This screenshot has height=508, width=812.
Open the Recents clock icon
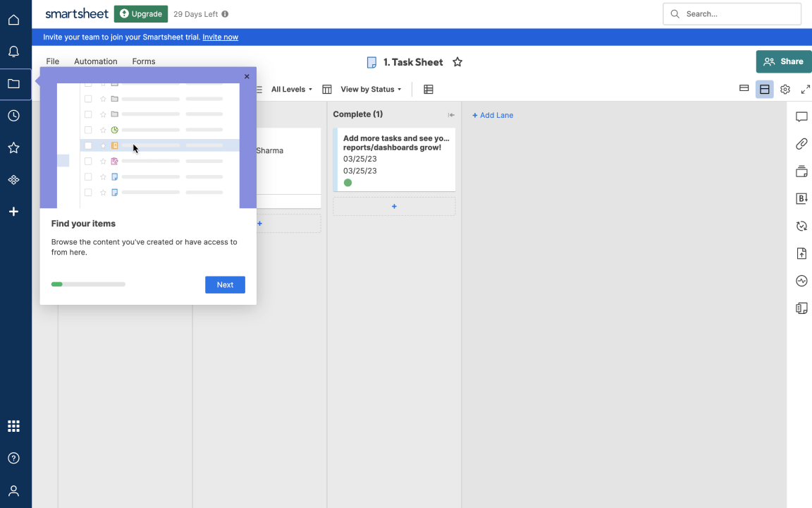[14, 116]
